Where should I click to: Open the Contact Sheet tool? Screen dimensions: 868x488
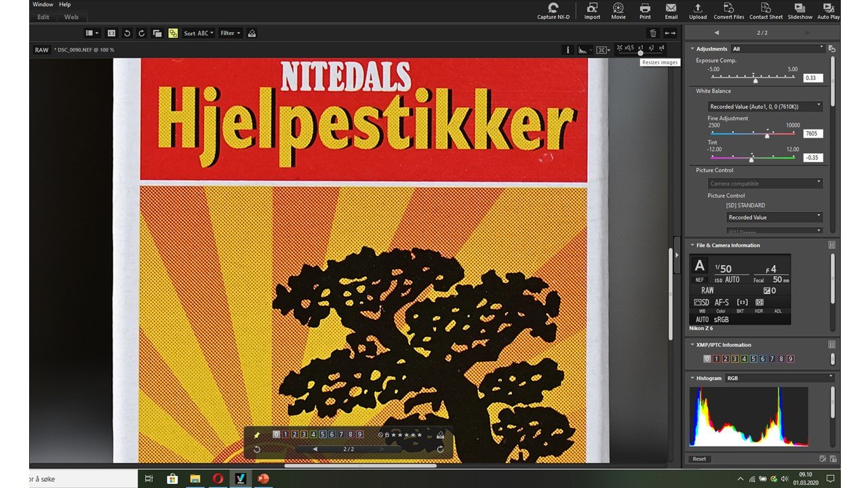(x=766, y=10)
